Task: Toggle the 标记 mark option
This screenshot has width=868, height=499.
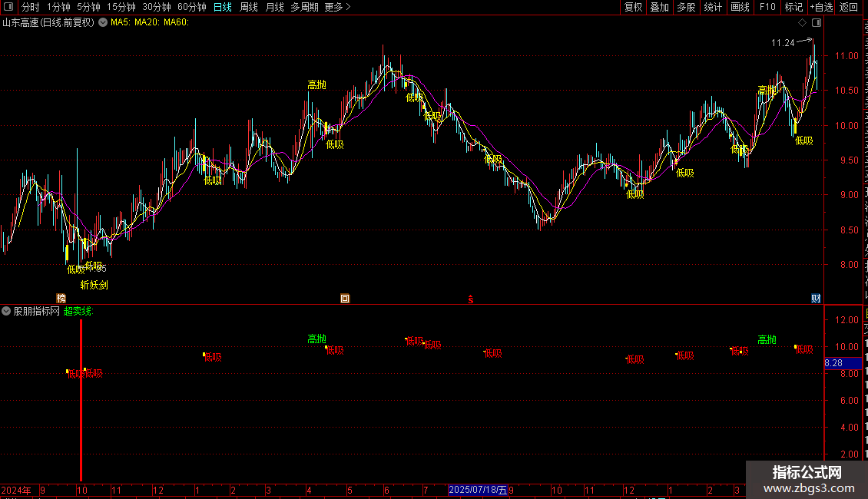Action: [x=793, y=7]
